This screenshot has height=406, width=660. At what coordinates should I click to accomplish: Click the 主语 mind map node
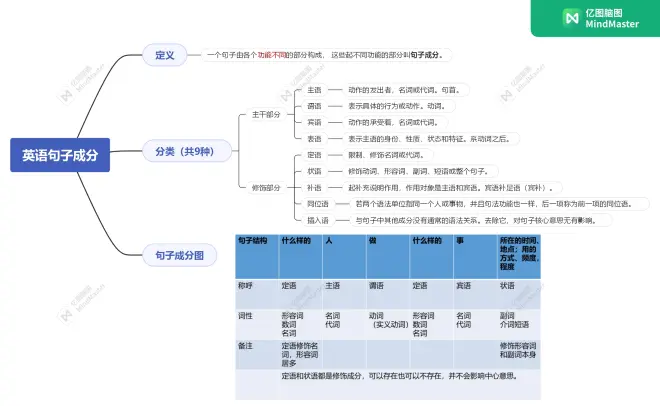(314, 90)
